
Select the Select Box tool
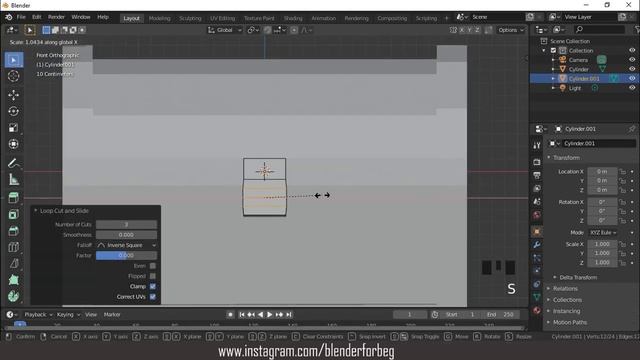coord(13,60)
